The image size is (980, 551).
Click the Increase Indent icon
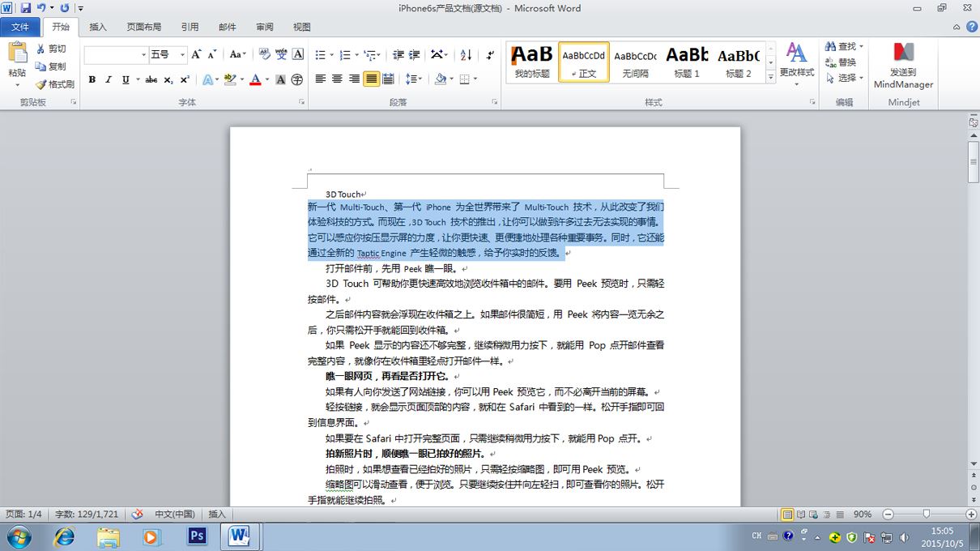[415, 54]
